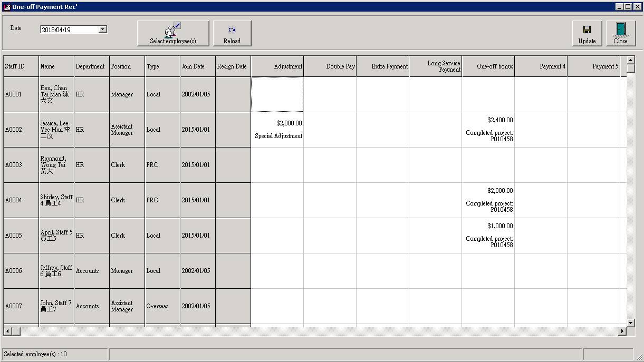
Task: Click the Type column header
Action: 162,66
